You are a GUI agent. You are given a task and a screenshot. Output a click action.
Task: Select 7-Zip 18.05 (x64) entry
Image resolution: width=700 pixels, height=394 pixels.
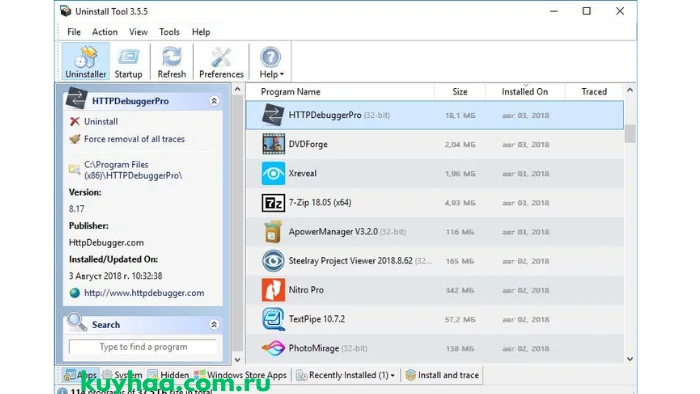click(320, 203)
